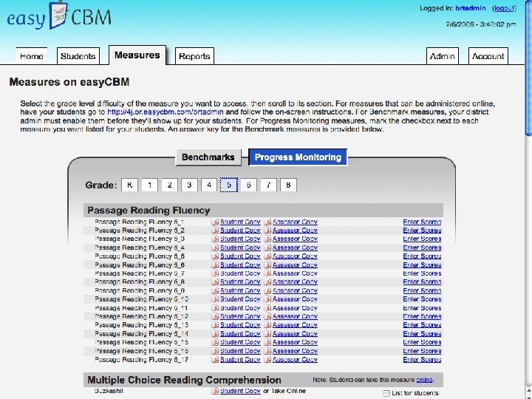Click the brtadmin username link
The width and height of the screenshot is (532, 399).
click(x=470, y=8)
